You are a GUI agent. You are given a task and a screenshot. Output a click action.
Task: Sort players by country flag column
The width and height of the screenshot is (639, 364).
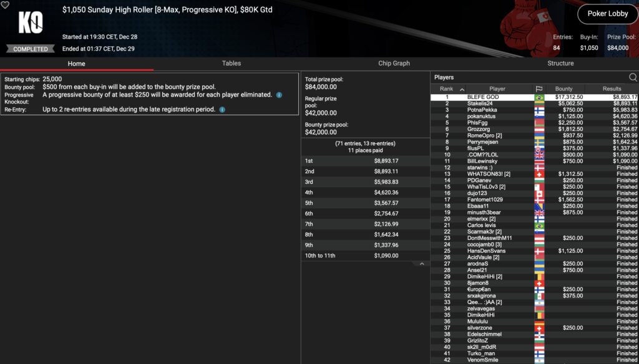(539, 89)
